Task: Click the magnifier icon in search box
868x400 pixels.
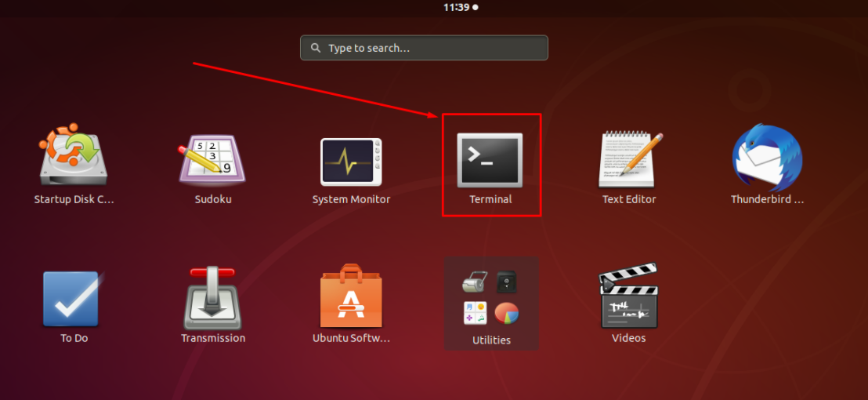Action: pyautogui.click(x=316, y=48)
